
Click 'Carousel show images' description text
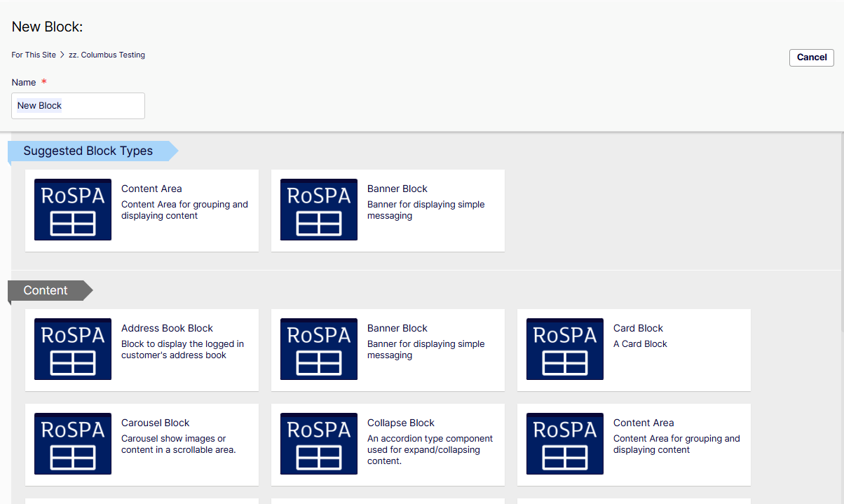pos(179,444)
